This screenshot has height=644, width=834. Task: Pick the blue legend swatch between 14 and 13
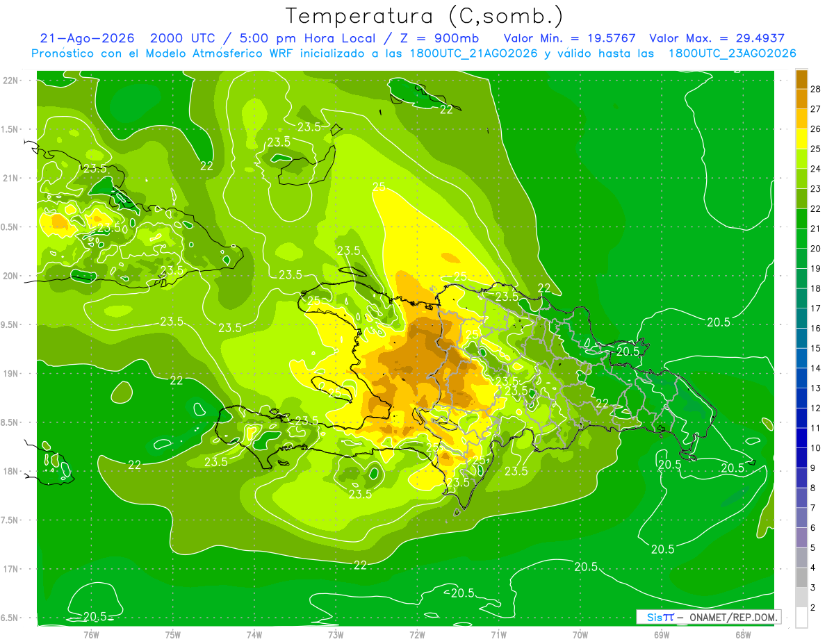click(x=801, y=378)
